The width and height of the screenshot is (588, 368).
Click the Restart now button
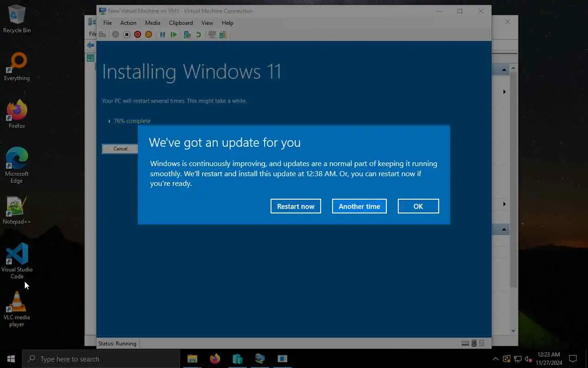click(x=296, y=206)
